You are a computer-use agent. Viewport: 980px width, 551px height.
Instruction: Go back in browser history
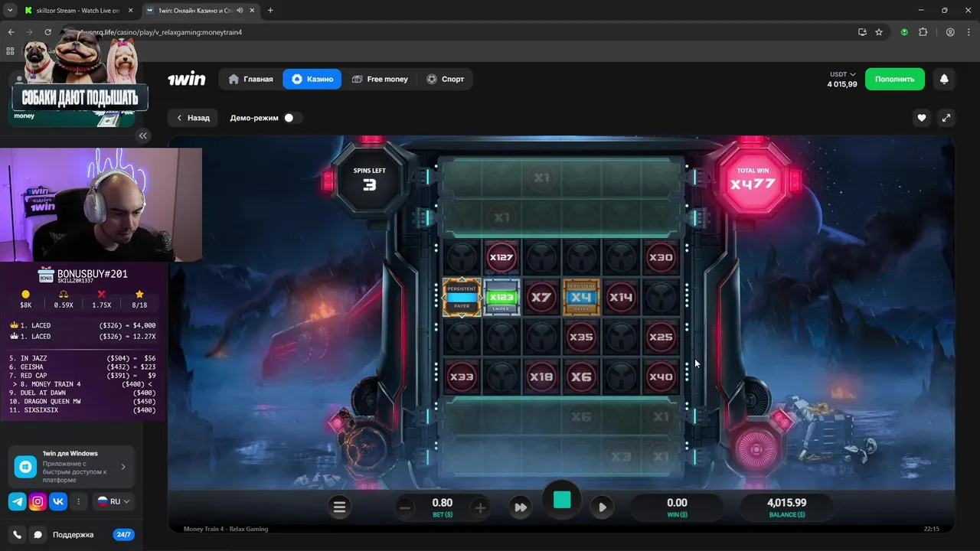(11, 32)
